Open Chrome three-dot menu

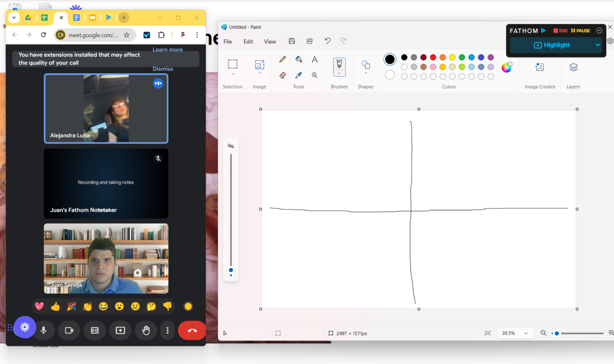click(x=197, y=35)
